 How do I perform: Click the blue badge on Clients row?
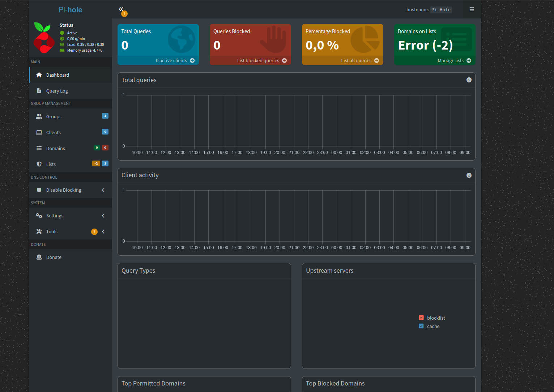[105, 132]
